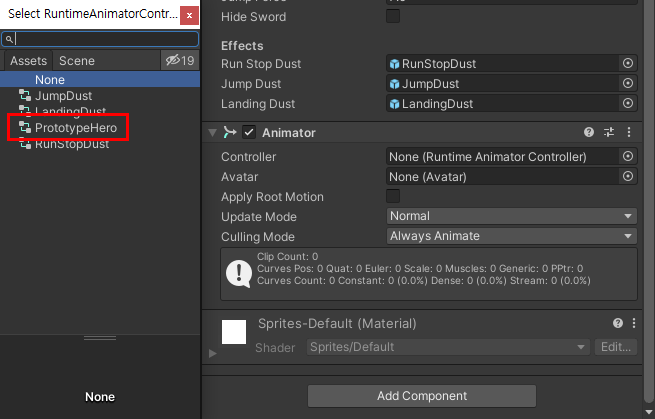Click the RunStopDust prefab cube icon
This screenshot has height=419, width=655.
[x=394, y=64]
